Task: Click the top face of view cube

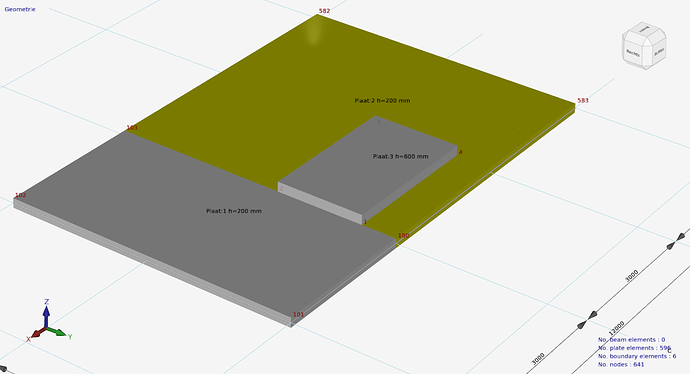Action: 644,29
